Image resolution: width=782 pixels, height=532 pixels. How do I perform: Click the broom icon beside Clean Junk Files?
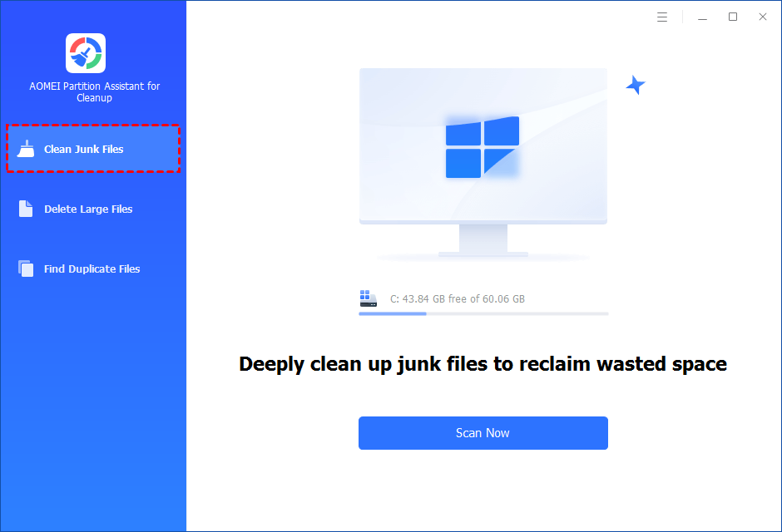pos(26,149)
